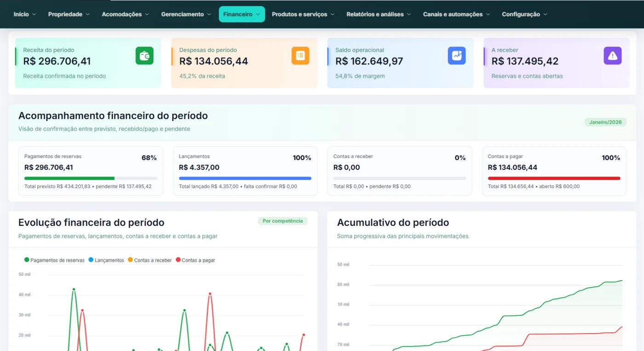Click the blue Lançamentos progress bar

tap(245, 178)
